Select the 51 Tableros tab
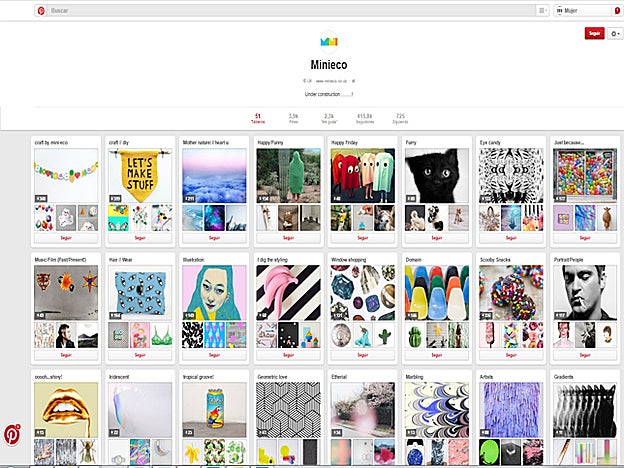Screen dimensions: 624x468 (x=257, y=118)
